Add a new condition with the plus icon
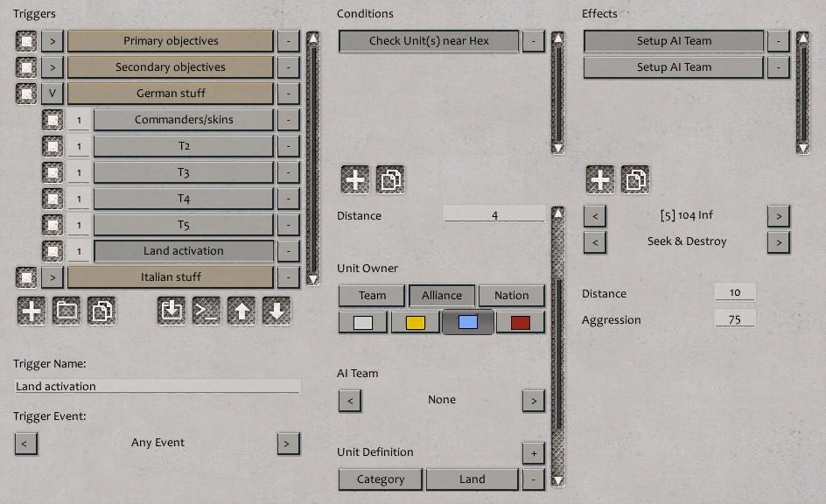 (x=353, y=178)
